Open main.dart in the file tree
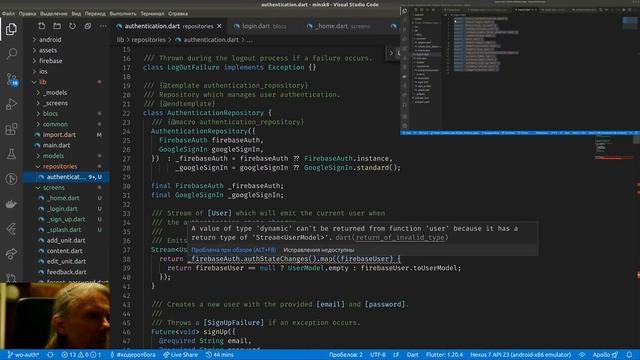The width and height of the screenshot is (640, 360). 56,145
